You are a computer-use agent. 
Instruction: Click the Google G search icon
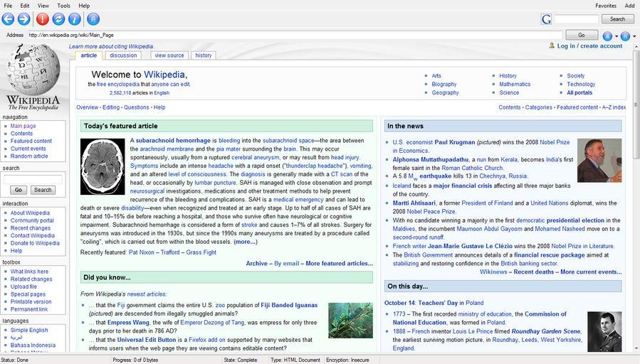pos(546,19)
